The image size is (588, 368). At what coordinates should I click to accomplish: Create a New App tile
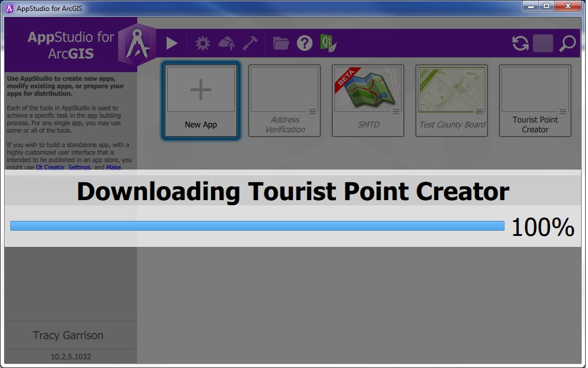[201, 100]
